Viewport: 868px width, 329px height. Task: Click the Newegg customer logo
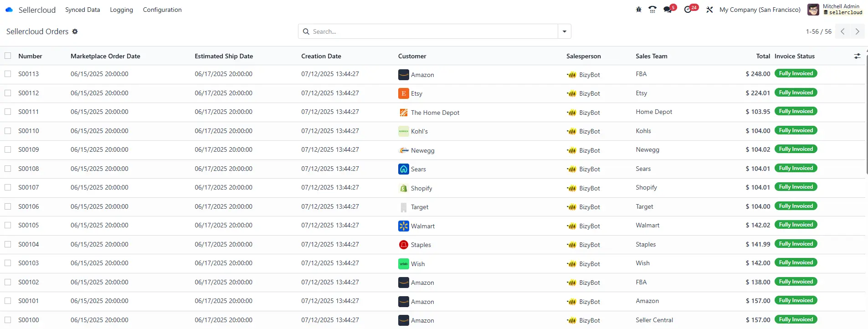(404, 150)
